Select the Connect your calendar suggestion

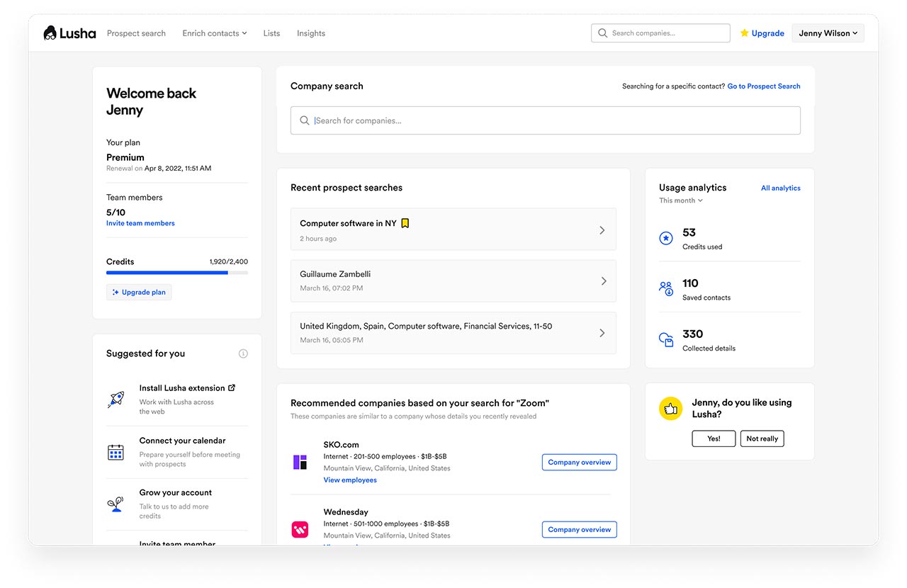(x=177, y=452)
